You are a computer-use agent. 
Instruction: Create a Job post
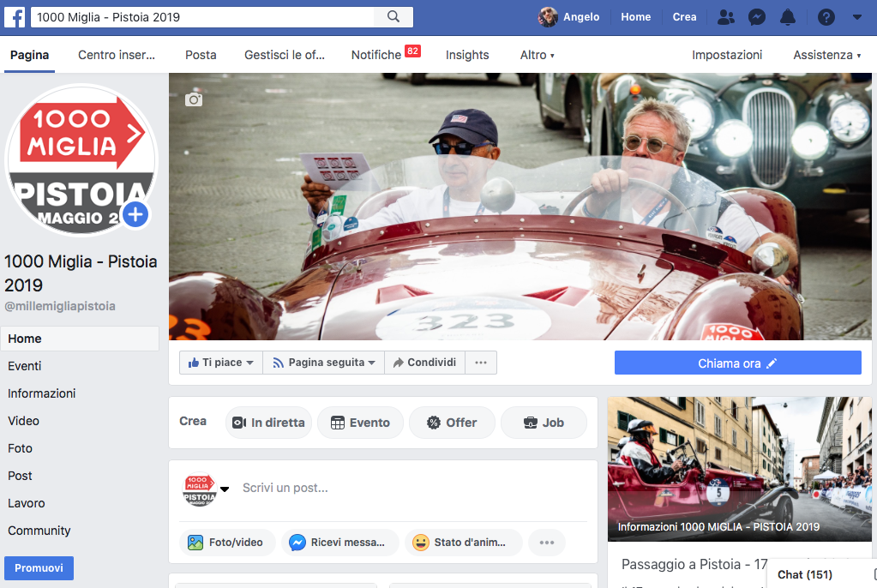[x=544, y=423]
